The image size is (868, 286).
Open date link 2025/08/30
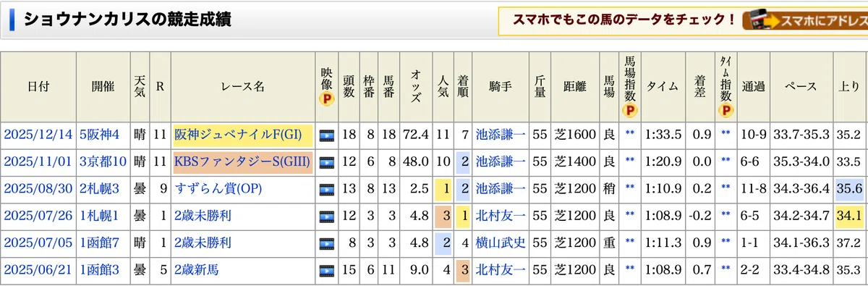click(39, 188)
